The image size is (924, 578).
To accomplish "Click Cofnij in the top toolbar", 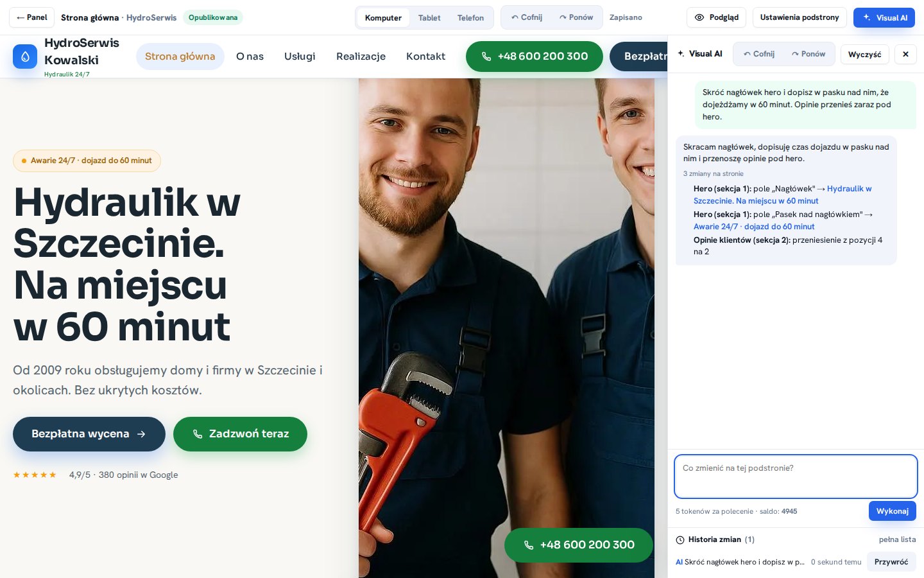I will [x=526, y=17].
